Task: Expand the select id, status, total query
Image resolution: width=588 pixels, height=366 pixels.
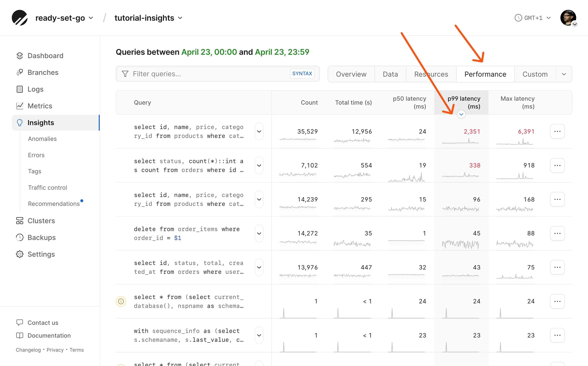Action: point(259,268)
